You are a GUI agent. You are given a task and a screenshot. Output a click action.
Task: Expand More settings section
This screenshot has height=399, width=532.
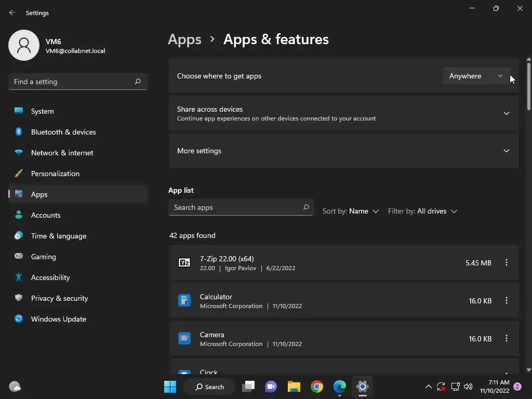point(344,151)
